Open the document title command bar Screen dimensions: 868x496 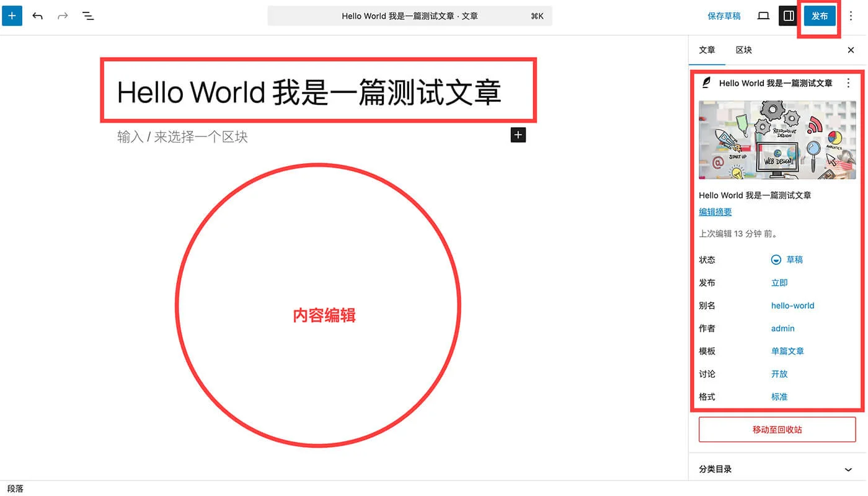(x=409, y=15)
